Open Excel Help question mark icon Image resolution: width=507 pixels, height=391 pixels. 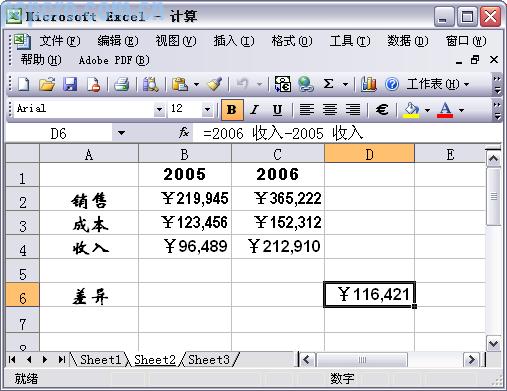392,84
